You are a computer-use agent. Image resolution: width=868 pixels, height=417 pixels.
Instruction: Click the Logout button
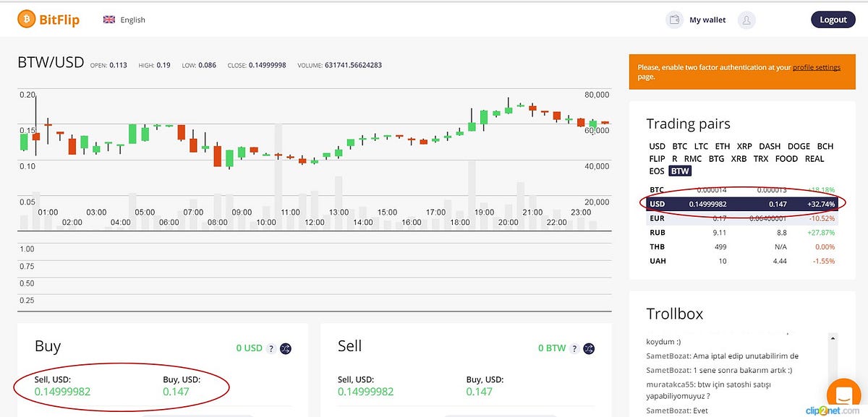(x=833, y=20)
